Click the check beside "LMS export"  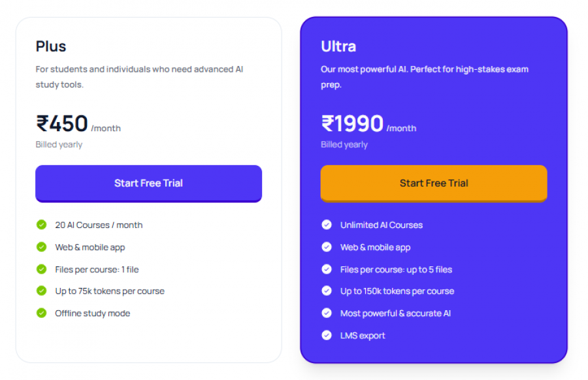327,335
